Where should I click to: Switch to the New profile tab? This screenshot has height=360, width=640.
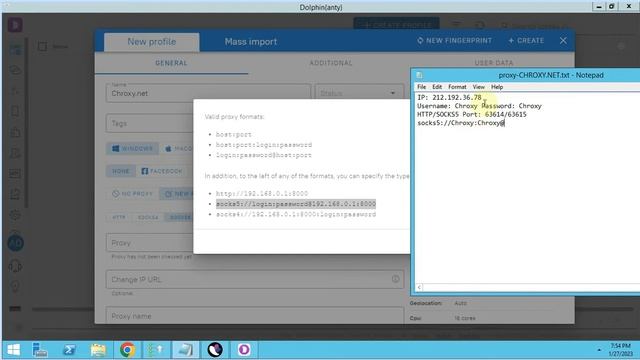point(151,42)
